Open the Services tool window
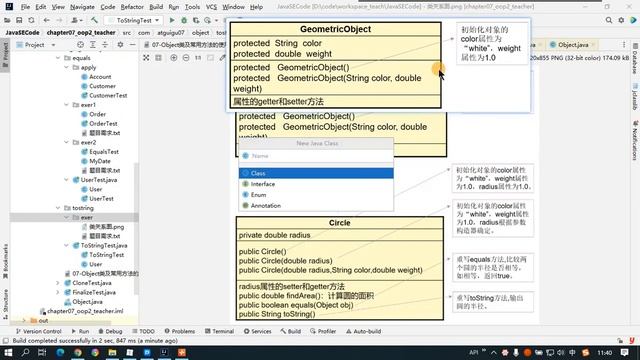The image size is (640, 360). point(258,331)
